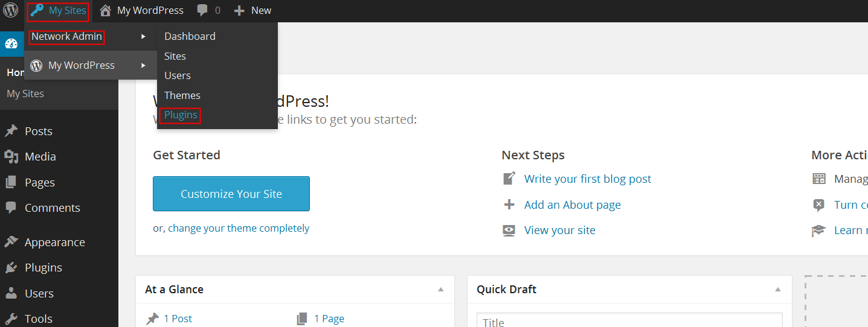Open Tools via the wrench icon
The height and width of the screenshot is (327, 868).
11,319
